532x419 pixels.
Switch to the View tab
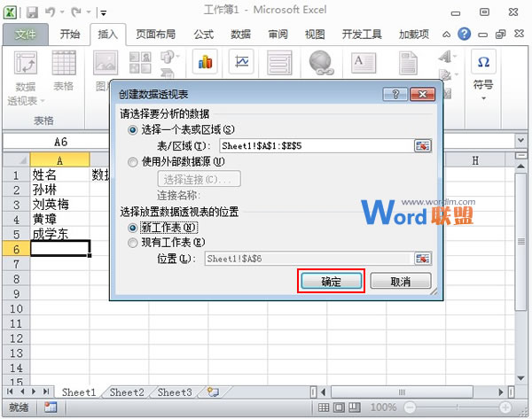[x=315, y=35]
